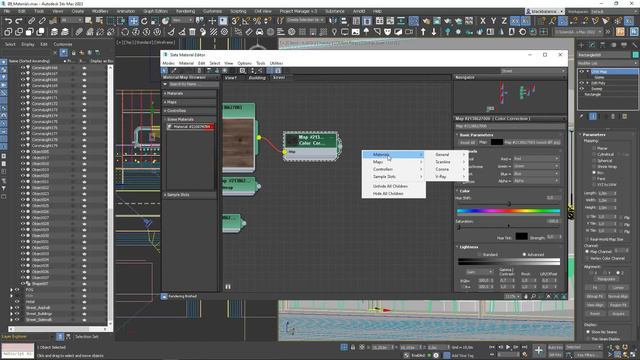This screenshot has width=640, height=360.
Task: Click the Reset All button
Action: click(467, 142)
